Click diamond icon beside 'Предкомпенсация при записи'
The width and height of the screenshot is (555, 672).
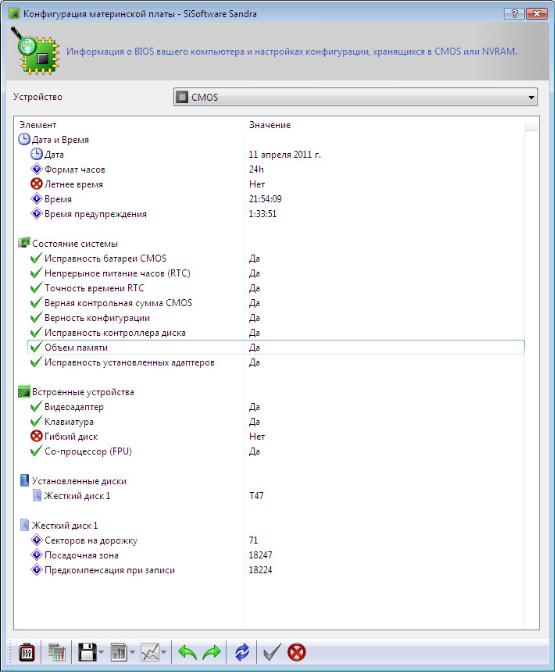36,570
